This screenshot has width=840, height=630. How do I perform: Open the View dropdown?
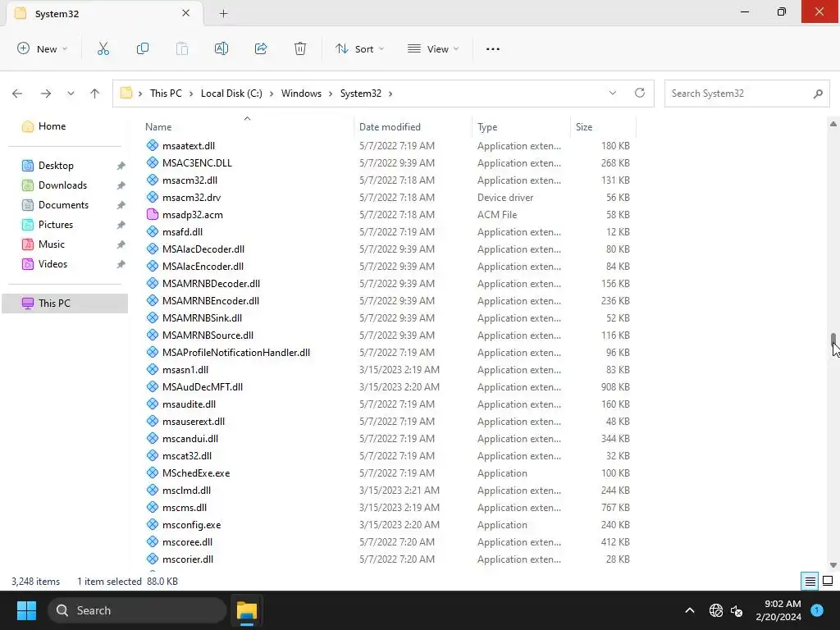click(433, 48)
